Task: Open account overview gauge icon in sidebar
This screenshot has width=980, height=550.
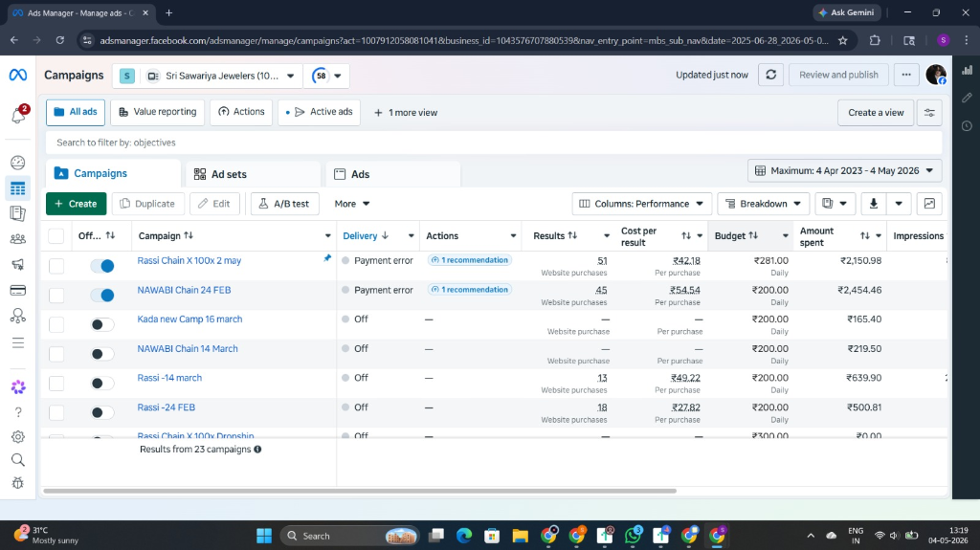Action: [x=18, y=163]
